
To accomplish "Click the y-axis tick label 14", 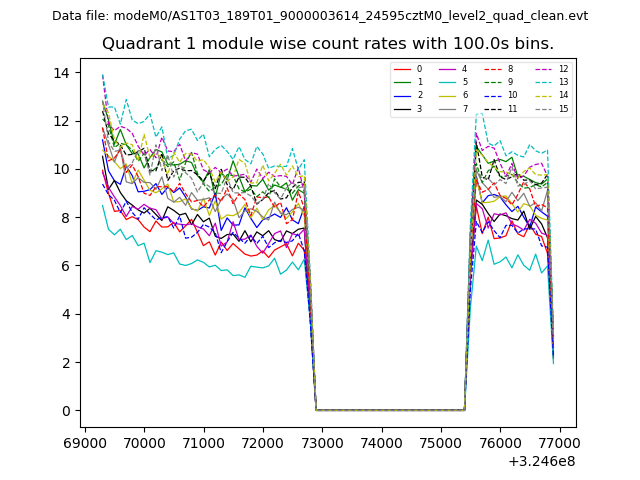I will 60,73.
